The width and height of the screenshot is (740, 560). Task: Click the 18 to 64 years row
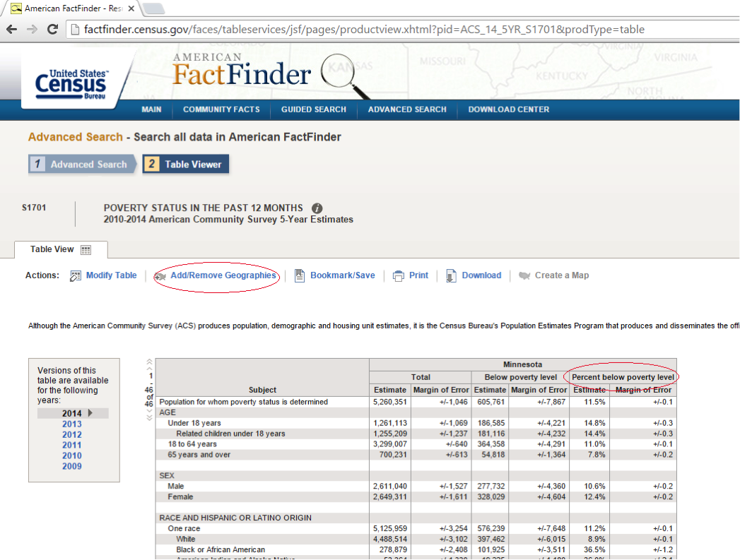416,444
